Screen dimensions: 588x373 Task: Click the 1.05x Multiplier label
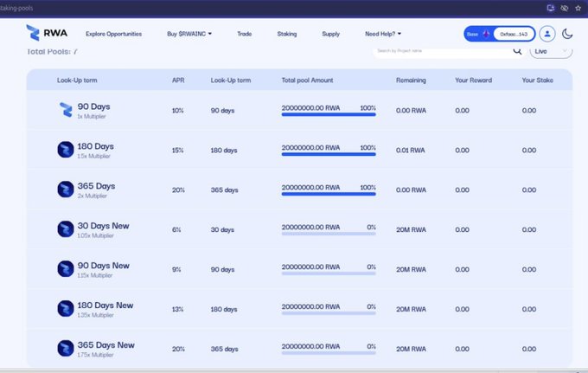[95, 235]
